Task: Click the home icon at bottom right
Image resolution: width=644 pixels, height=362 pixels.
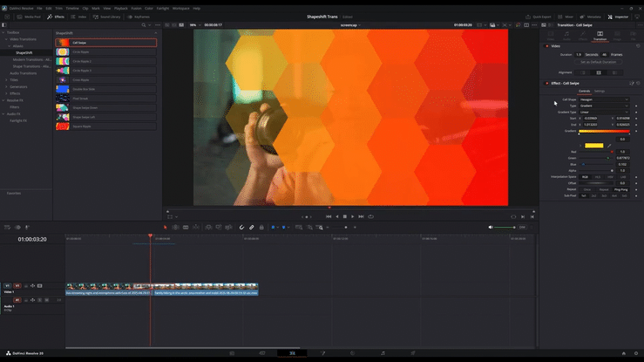Action: [x=623, y=353]
